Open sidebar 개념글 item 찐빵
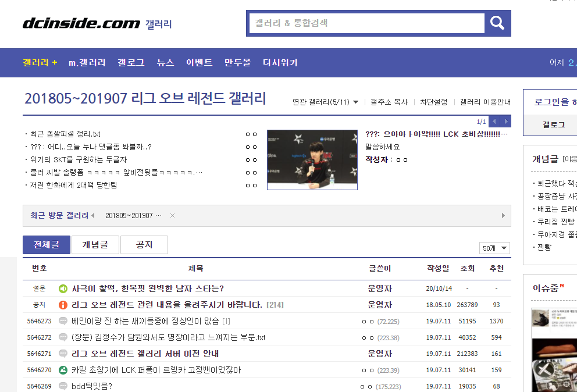This screenshot has height=392, width=577. [544, 247]
